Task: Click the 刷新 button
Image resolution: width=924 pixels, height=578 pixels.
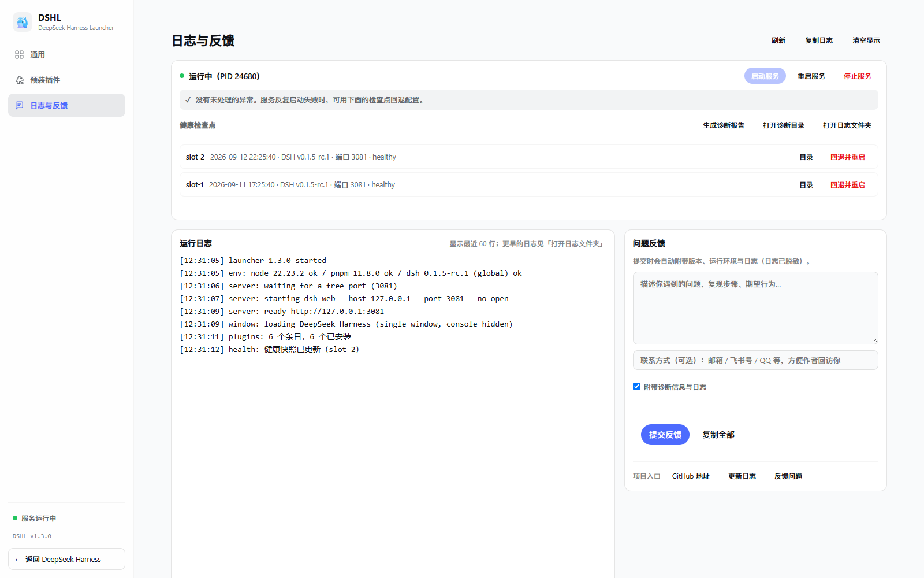Action: coord(778,40)
